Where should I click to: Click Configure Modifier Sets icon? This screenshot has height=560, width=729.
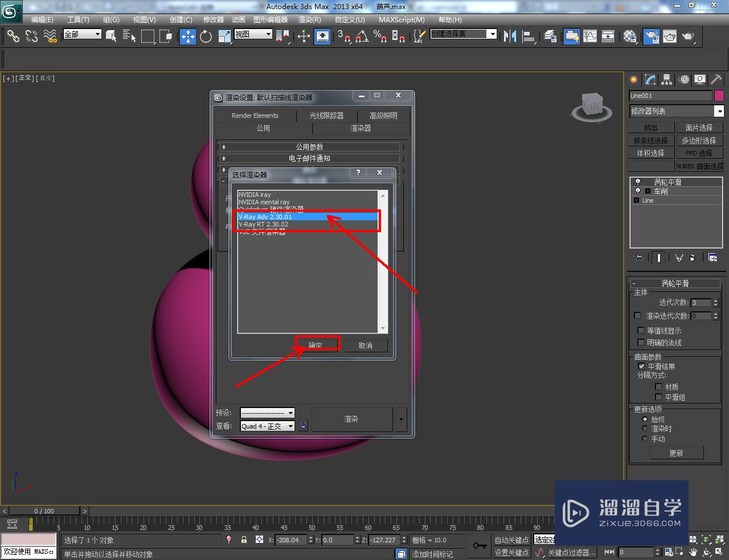[x=712, y=258]
